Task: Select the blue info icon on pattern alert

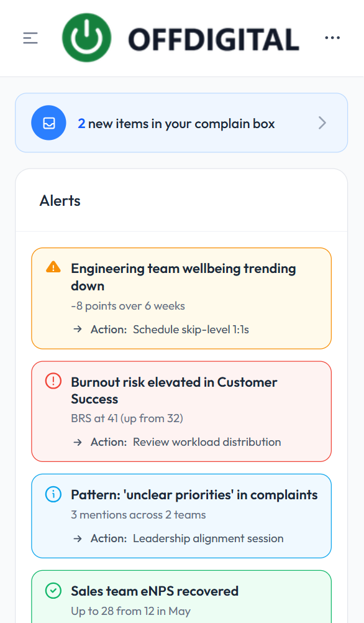Action: click(x=53, y=494)
